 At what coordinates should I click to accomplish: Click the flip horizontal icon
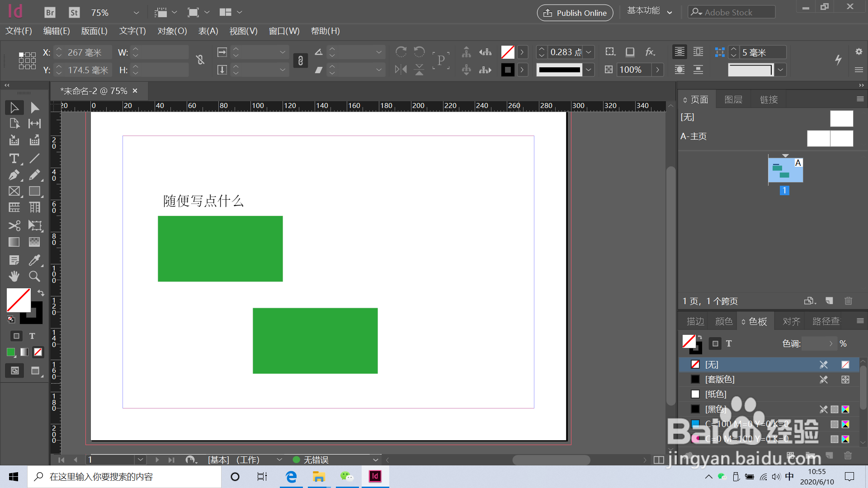pyautogui.click(x=401, y=70)
